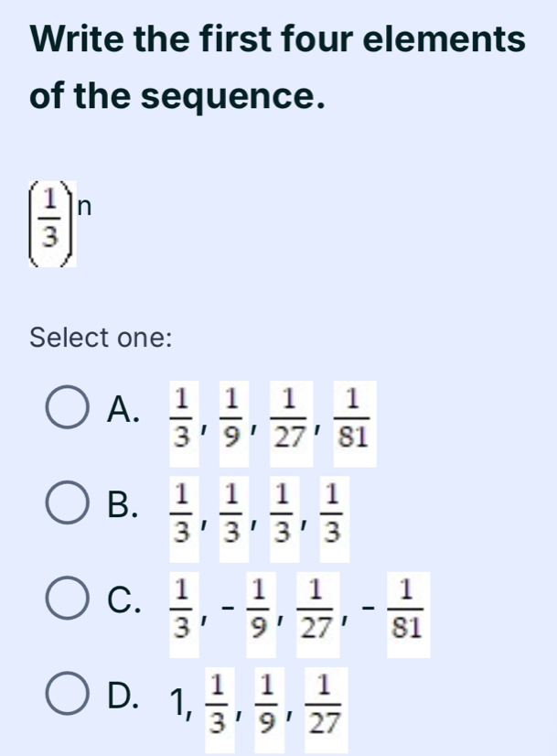Click the 1/81 fraction in option A

click(x=349, y=419)
